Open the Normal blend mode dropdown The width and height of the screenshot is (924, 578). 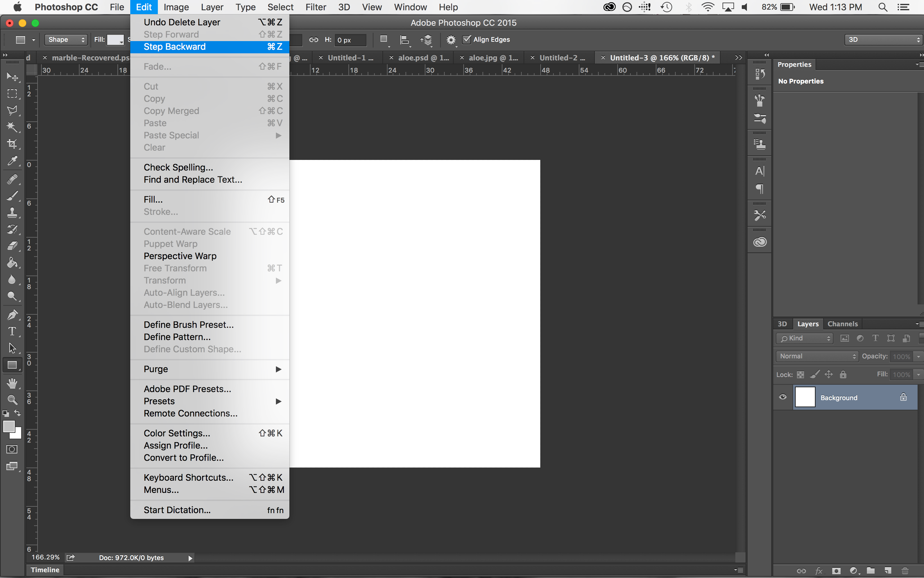[x=817, y=356]
